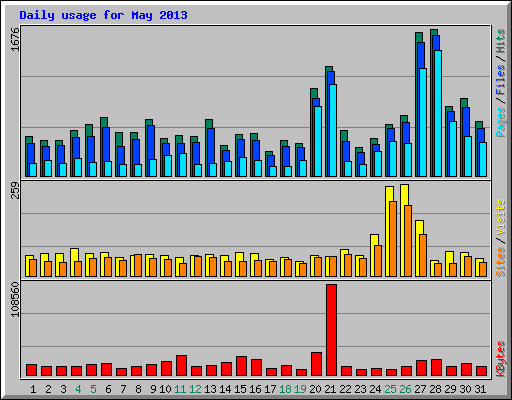Click the green weekend day label 4

[x=78, y=389]
